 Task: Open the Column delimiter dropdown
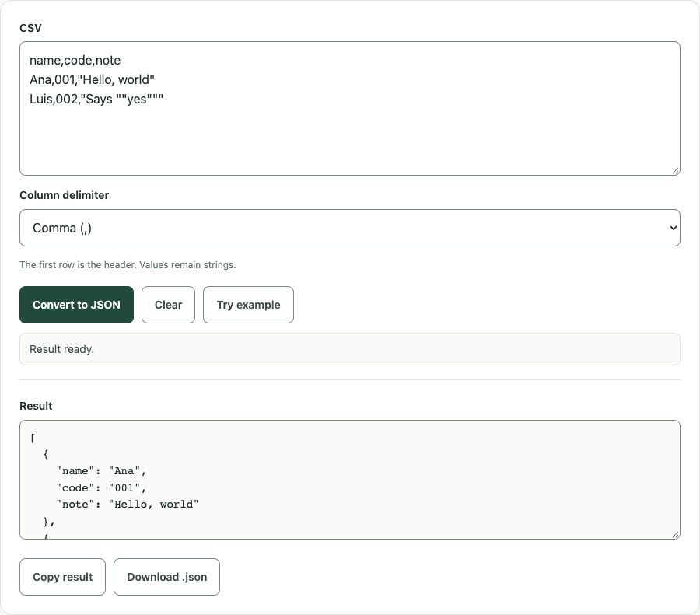350,228
